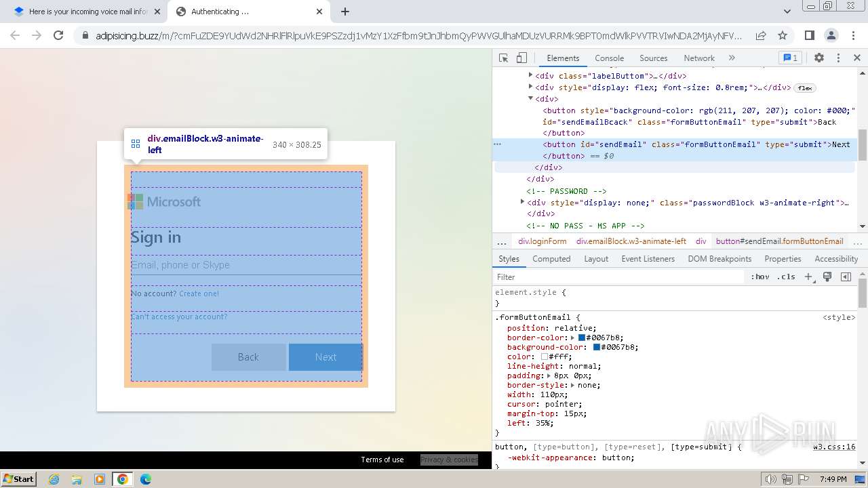Show more DevTools tabs chevron
Screen dimensions: 868x488
click(x=732, y=58)
